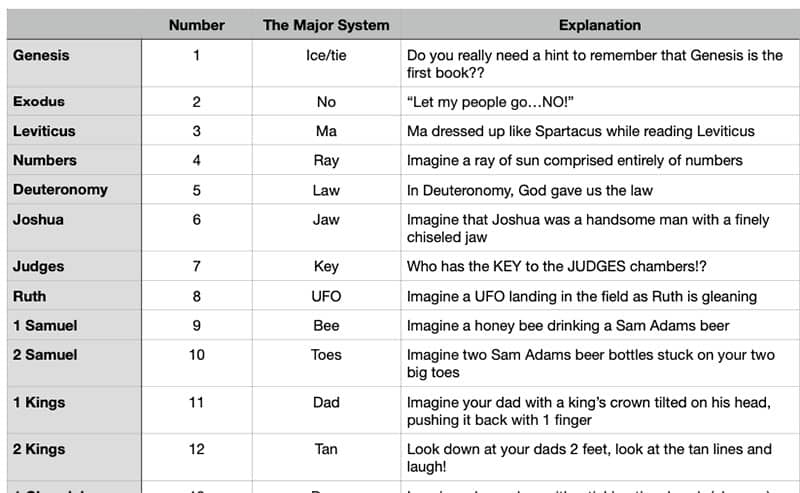Click the Number column header

tap(196, 25)
